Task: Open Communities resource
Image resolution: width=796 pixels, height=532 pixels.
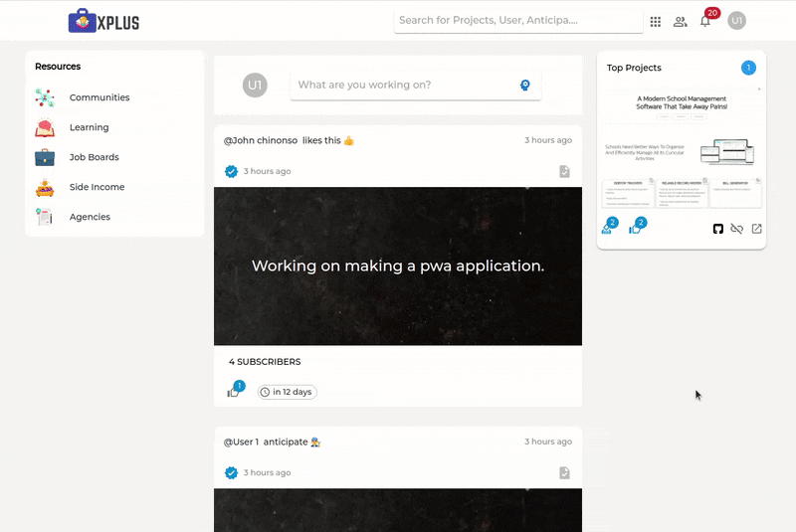Action: (99, 97)
